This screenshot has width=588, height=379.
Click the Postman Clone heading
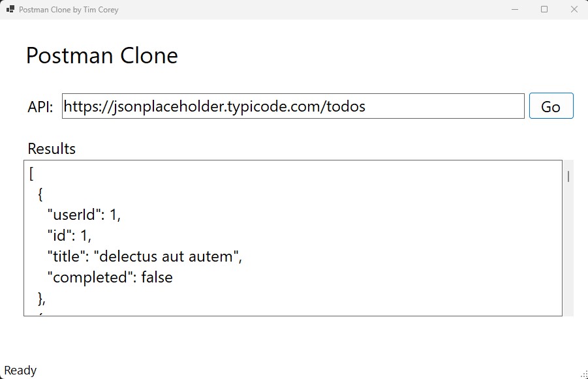102,56
